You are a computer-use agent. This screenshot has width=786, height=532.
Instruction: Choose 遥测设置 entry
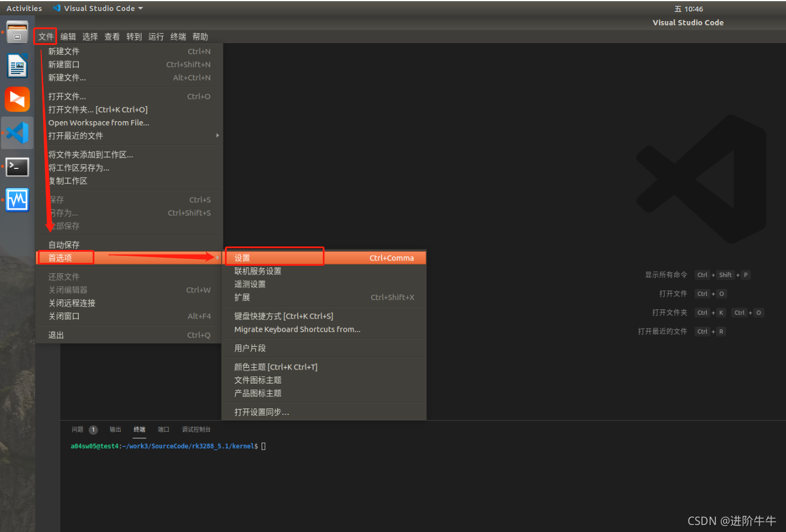pyautogui.click(x=325, y=284)
